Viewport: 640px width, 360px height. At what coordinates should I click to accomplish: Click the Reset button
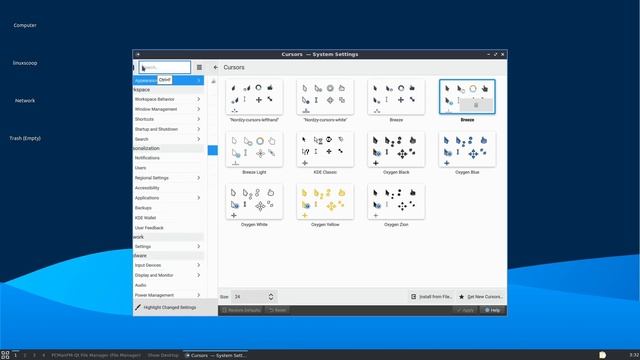click(x=278, y=310)
